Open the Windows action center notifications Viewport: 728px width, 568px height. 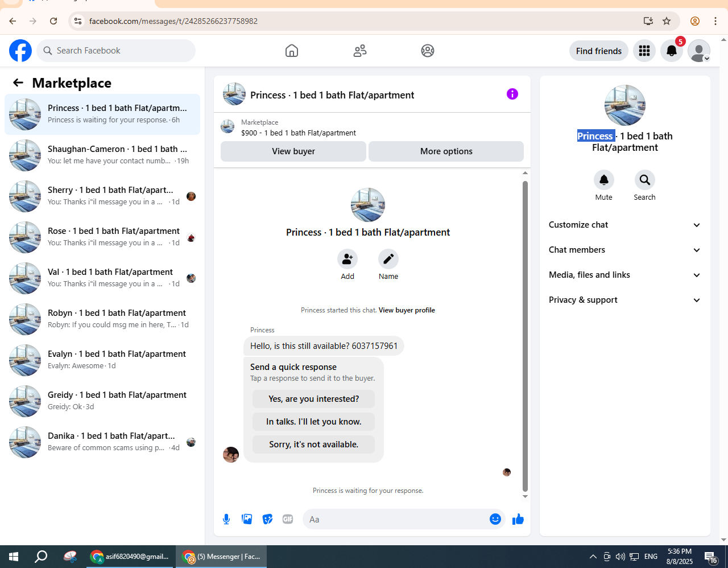coord(710,557)
